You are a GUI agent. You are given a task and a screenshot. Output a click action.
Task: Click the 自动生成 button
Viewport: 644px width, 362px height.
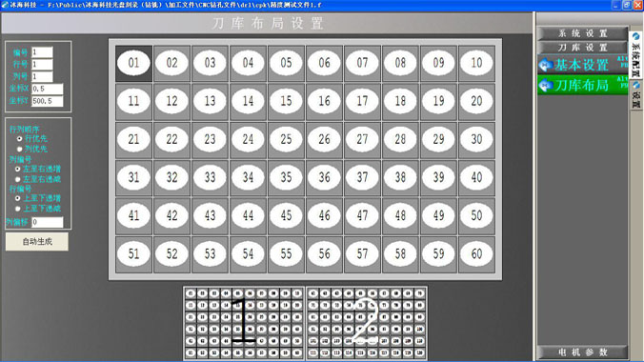37,242
